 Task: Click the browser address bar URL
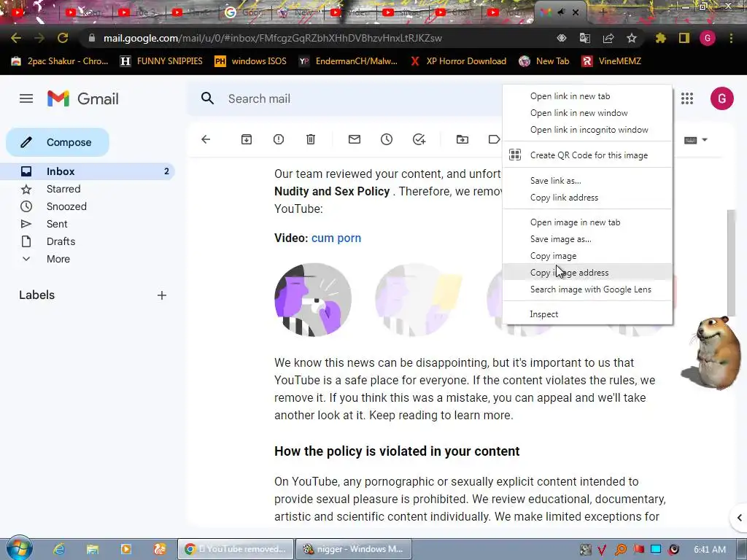point(273,38)
